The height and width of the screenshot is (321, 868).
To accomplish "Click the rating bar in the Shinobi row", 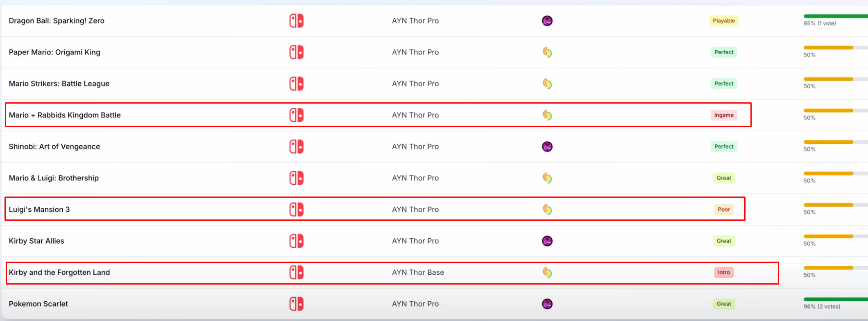I will (x=828, y=142).
